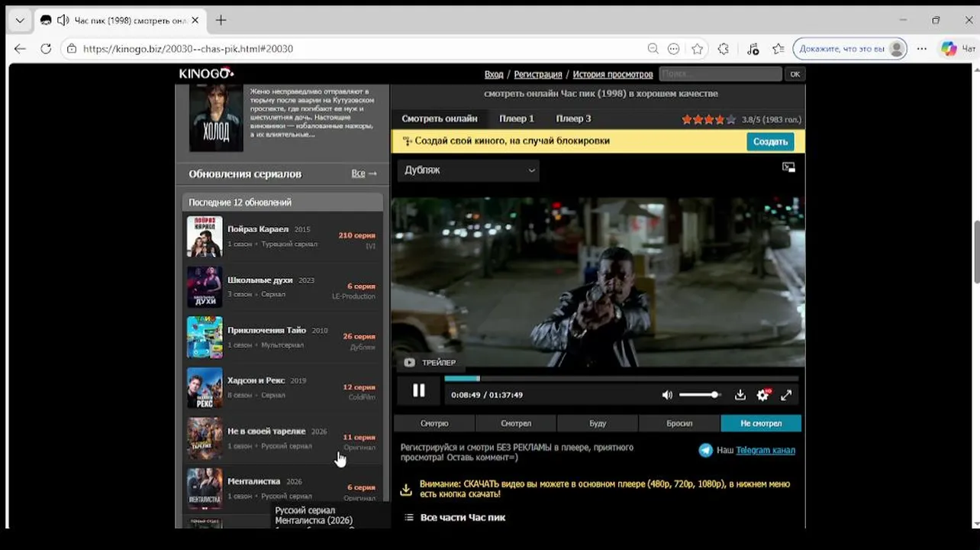Open the Регистрация link
Image resolution: width=980 pixels, height=550 pixels.
point(538,74)
